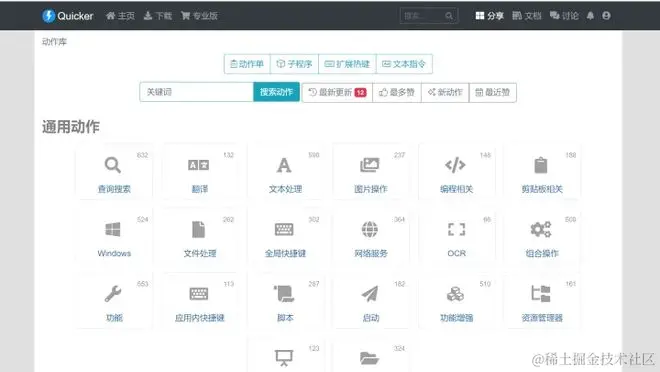Viewport: 660px width, 372px height.
Task: Open the 启动 paper plane icon
Action: point(370,294)
